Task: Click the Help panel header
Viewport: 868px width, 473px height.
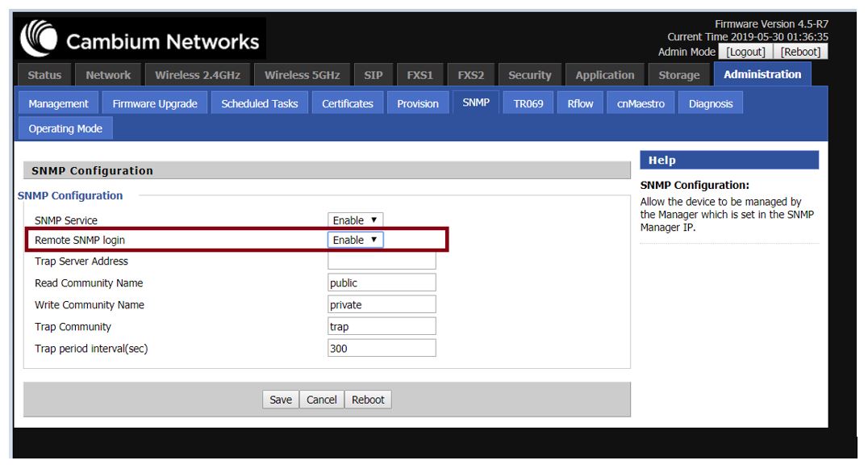Action: tap(729, 160)
